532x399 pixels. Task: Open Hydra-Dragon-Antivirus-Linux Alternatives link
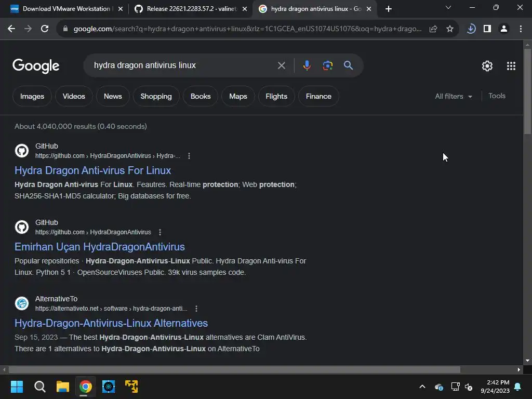(x=111, y=323)
